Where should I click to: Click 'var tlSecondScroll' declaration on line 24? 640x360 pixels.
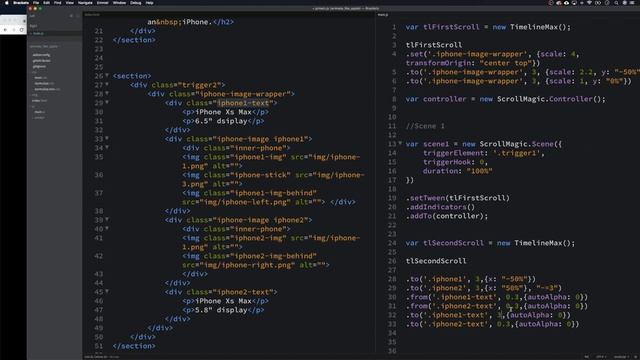point(444,242)
